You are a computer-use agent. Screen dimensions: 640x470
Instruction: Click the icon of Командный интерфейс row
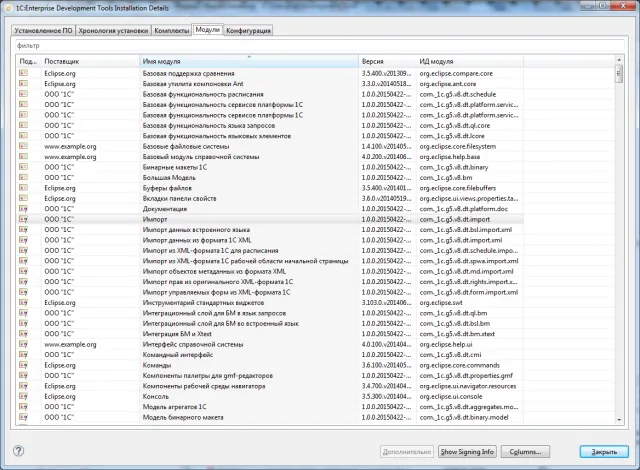pos(23,355)
